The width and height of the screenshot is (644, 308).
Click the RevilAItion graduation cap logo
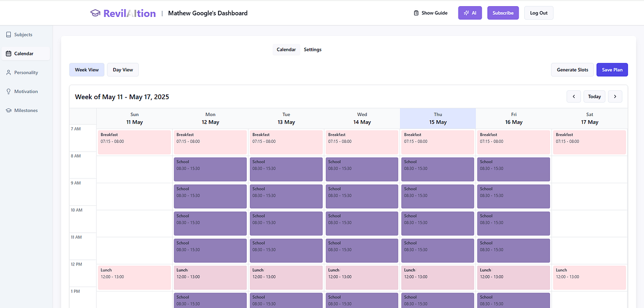[x=95, y=13]
